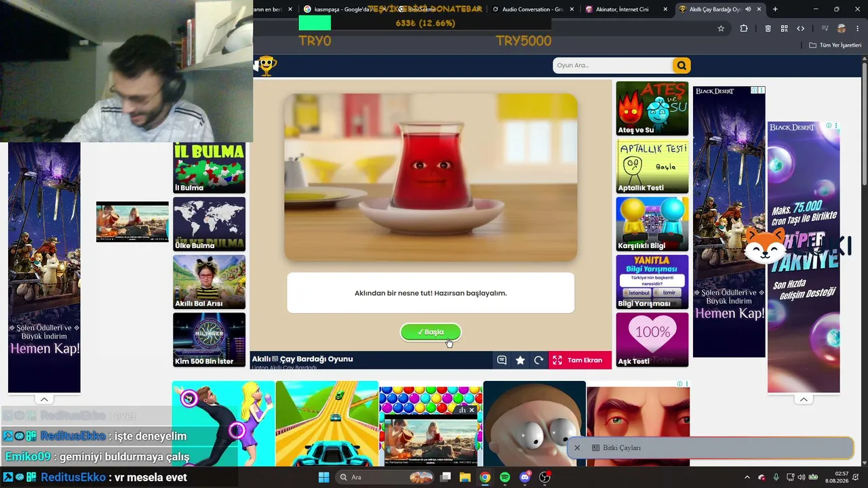The image size is (868, 488).
Task: Reload the game with the refresh icon
Action: click(538, 361)
